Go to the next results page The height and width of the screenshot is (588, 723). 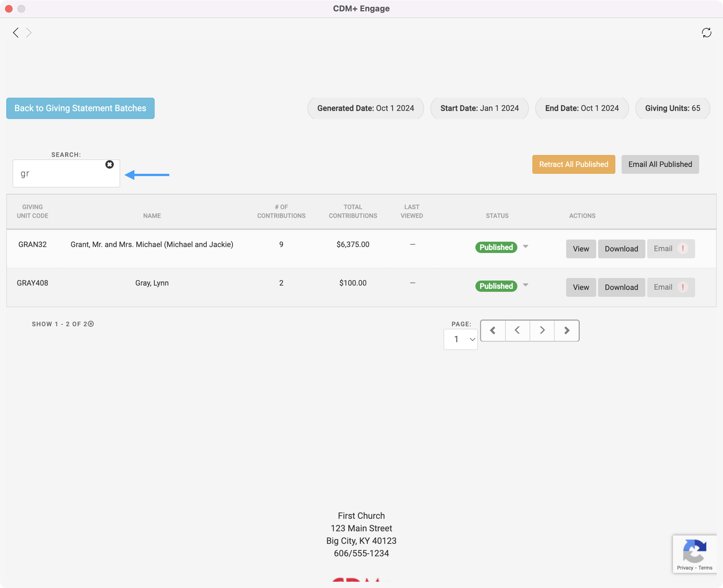[542, 330]
